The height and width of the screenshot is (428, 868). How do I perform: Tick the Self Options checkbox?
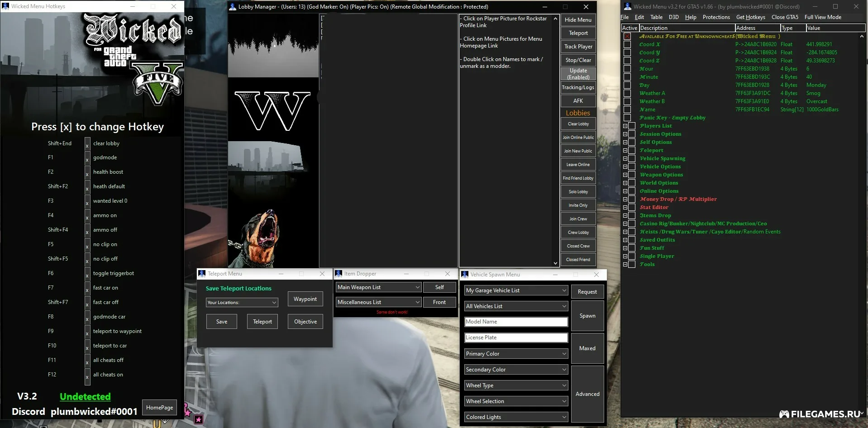click(632, 142)
